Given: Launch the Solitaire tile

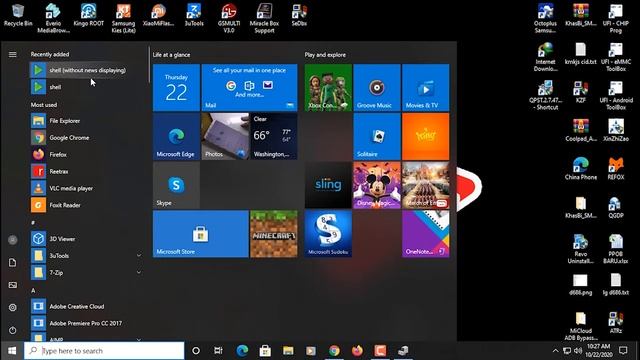Looking at the screenshot, I should point(377,136).
